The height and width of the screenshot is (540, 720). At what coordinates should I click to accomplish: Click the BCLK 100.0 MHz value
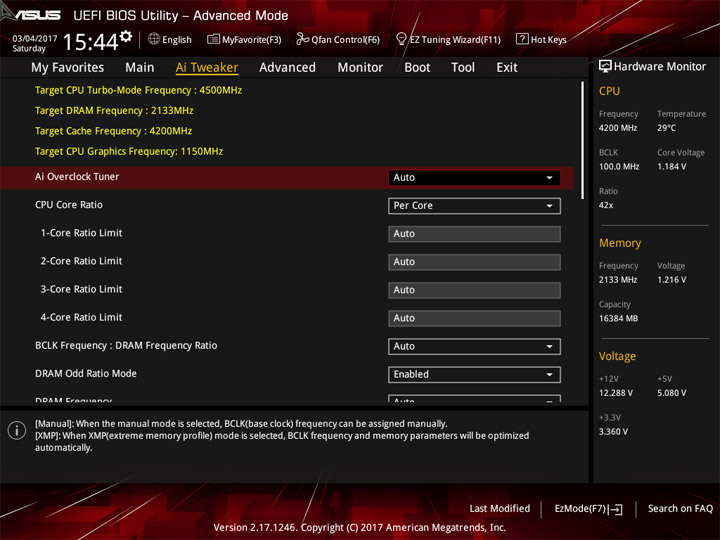619,167
